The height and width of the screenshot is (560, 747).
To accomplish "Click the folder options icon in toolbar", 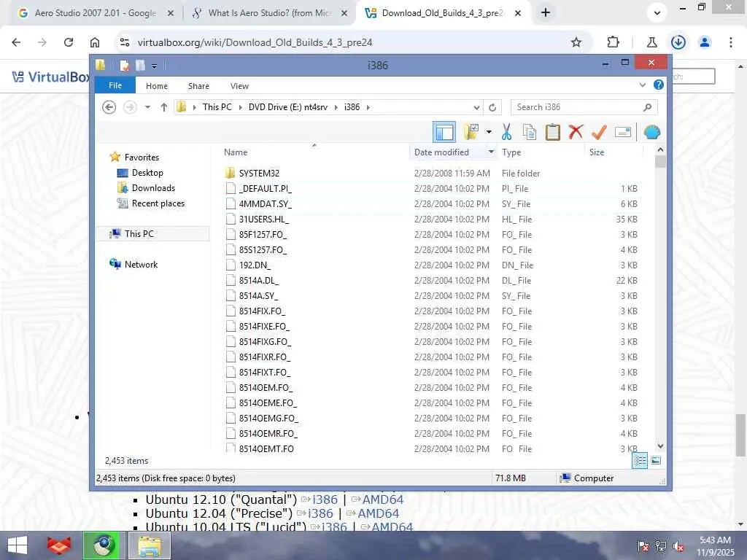I will click(x=471, y=132).
